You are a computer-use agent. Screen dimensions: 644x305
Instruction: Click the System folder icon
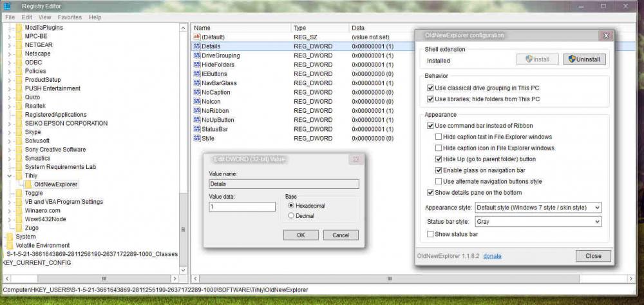click(10, 237)
